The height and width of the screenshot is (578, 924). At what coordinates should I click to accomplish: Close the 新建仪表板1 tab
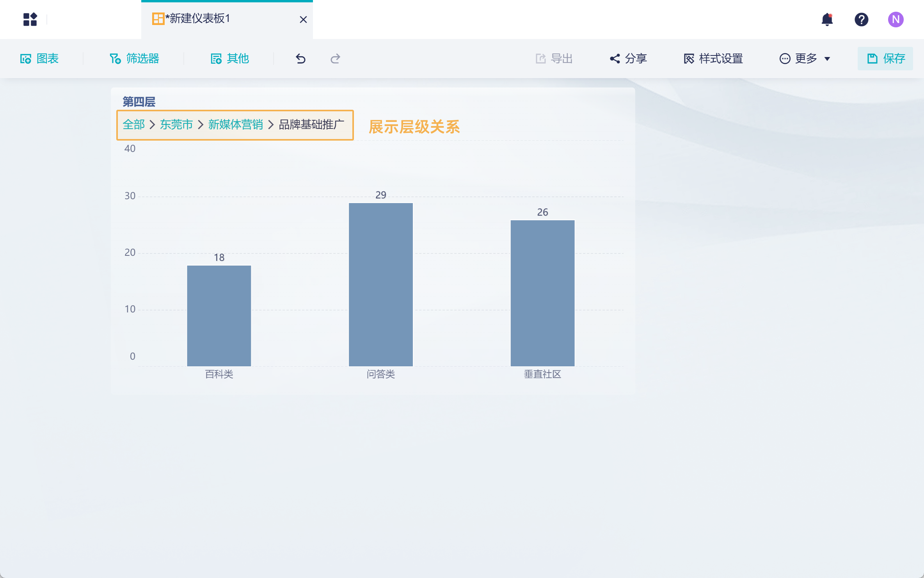tap(303, 20)
